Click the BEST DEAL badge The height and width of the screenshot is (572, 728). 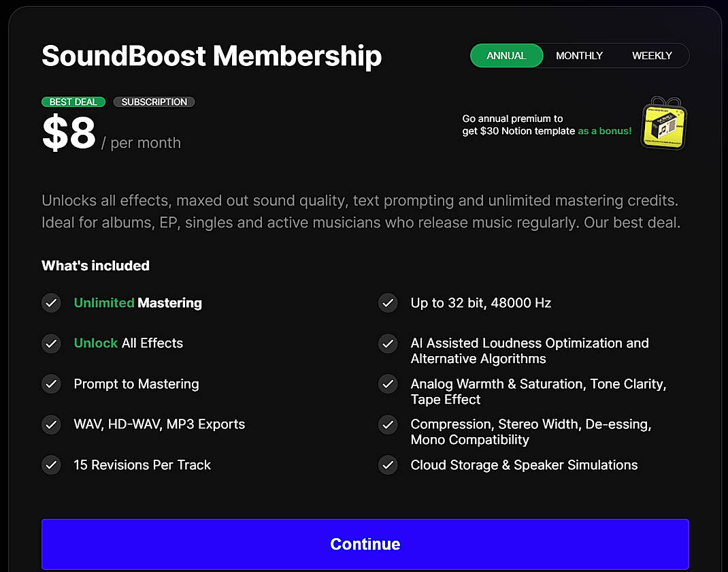[73, 101]
